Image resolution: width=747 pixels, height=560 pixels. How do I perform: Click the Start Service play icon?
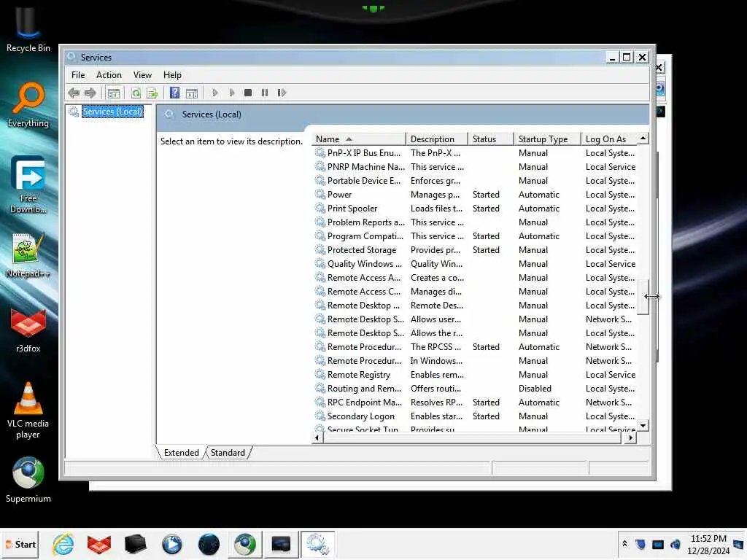pyautogui.click(x=215, y=93)
